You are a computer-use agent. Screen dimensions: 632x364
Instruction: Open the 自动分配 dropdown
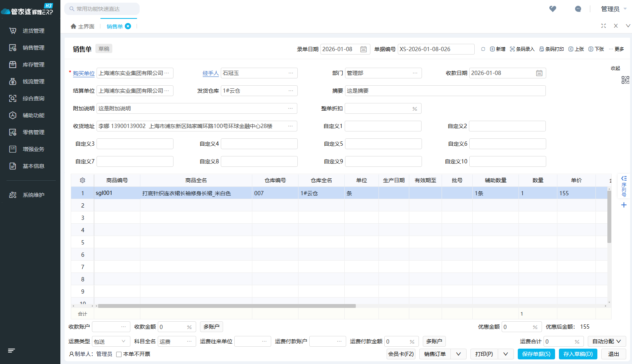click(x=607, y=341)
